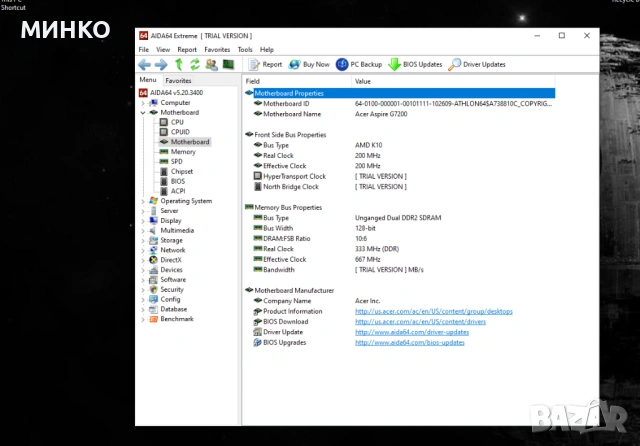Select BIOS in the tree
The height and width of the screenshot is (446, 640).
178,181
